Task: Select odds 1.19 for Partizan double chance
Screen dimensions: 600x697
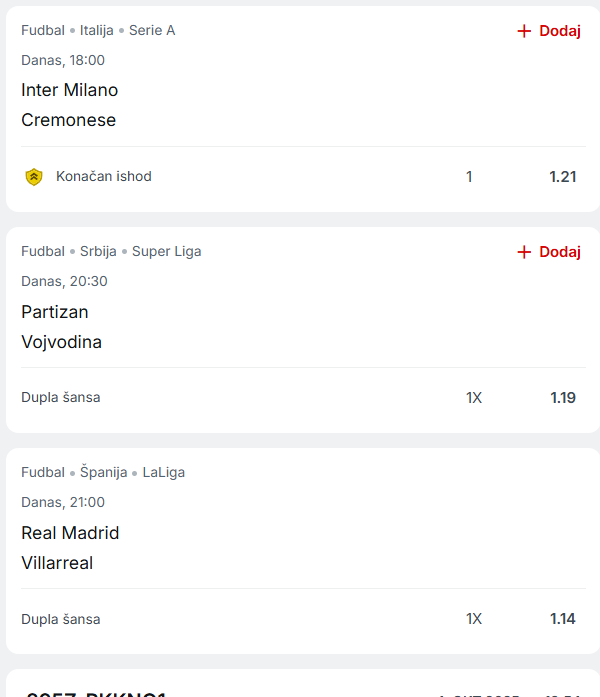Action: tap(562, 398)
